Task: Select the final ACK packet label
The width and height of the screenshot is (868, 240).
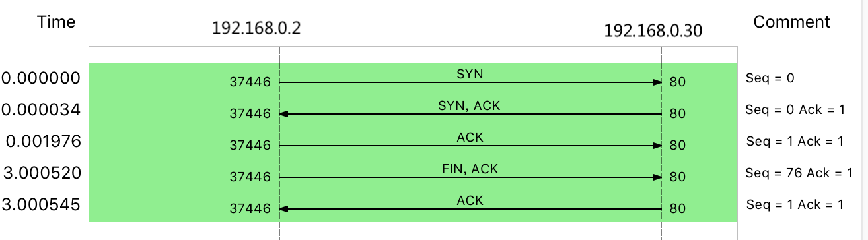Action: coord(470,200)
